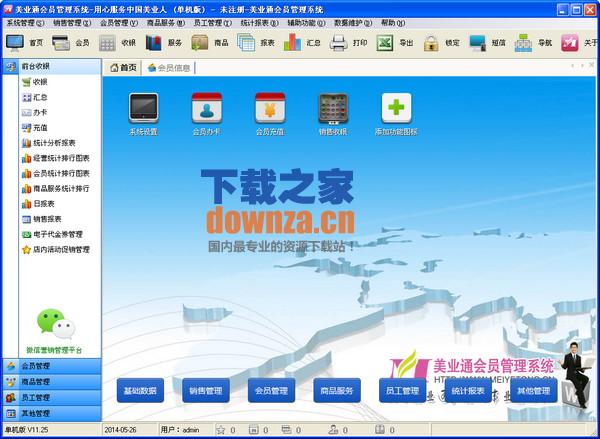Open the 会员管理 menu in menu bar
This screenshot has height=439, width=600.
(x=119, y=23)
